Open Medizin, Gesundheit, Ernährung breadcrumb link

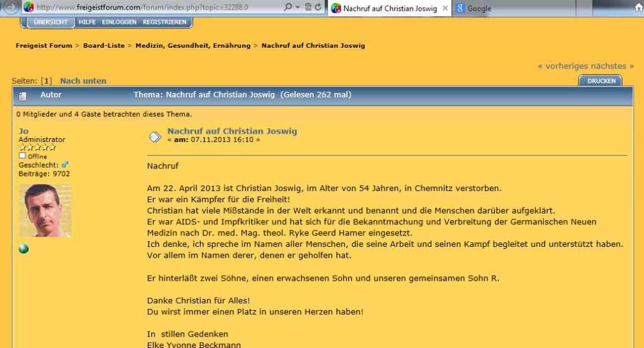tap(193, 45)
